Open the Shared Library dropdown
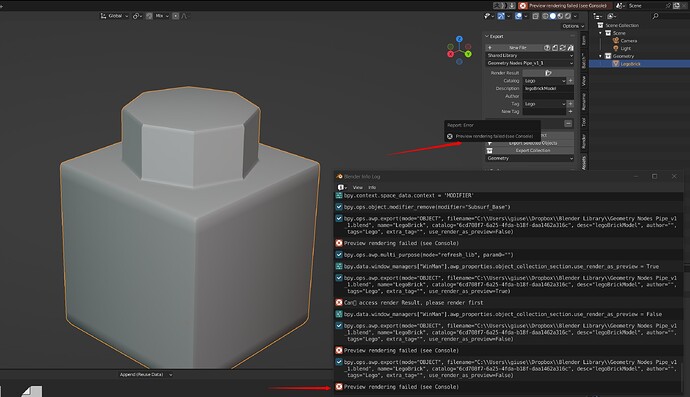 pos(530,55)
